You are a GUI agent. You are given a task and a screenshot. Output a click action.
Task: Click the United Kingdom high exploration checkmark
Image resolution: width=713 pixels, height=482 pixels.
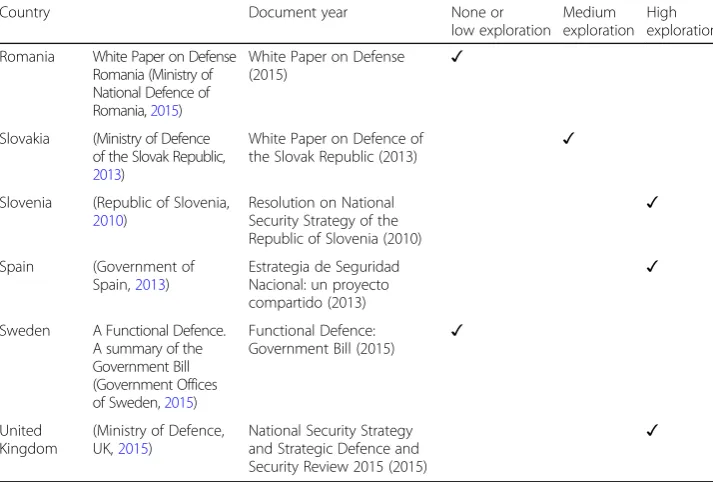[x=652, y=430]
